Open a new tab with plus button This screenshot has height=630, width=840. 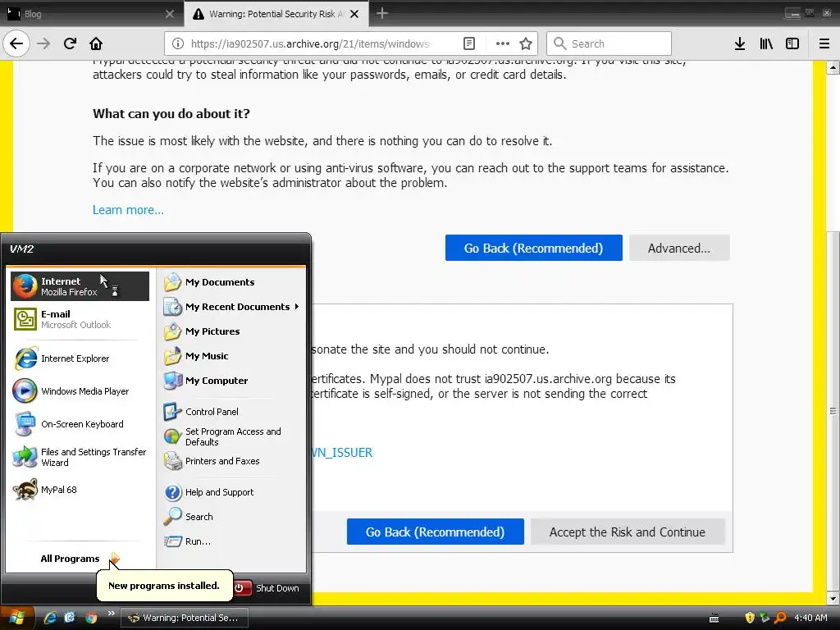[382, 13]
